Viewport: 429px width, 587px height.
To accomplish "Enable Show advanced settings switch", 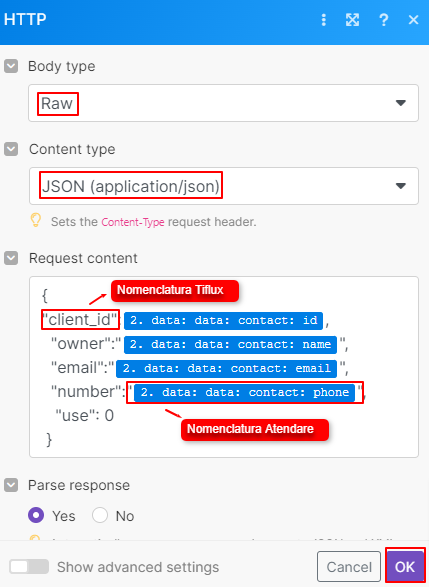I will [29, 566].
